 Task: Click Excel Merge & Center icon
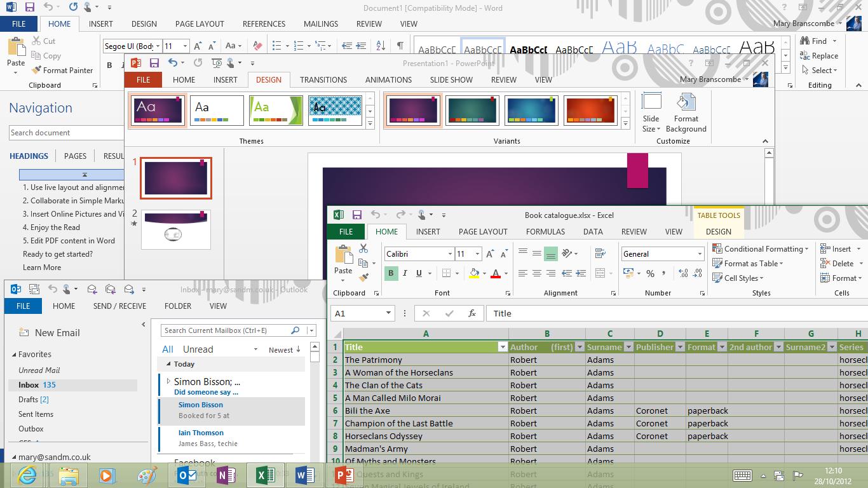600,273
